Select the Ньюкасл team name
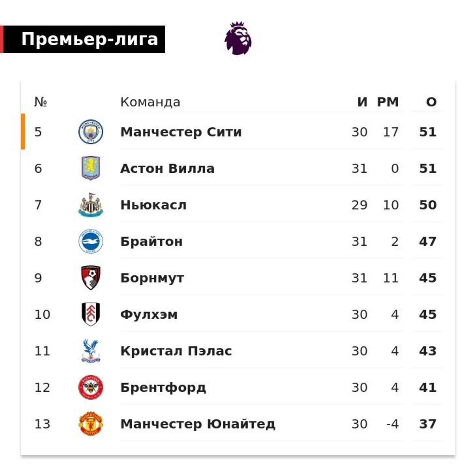The height and width of the screenshot is (468, 476). [153, 205]
